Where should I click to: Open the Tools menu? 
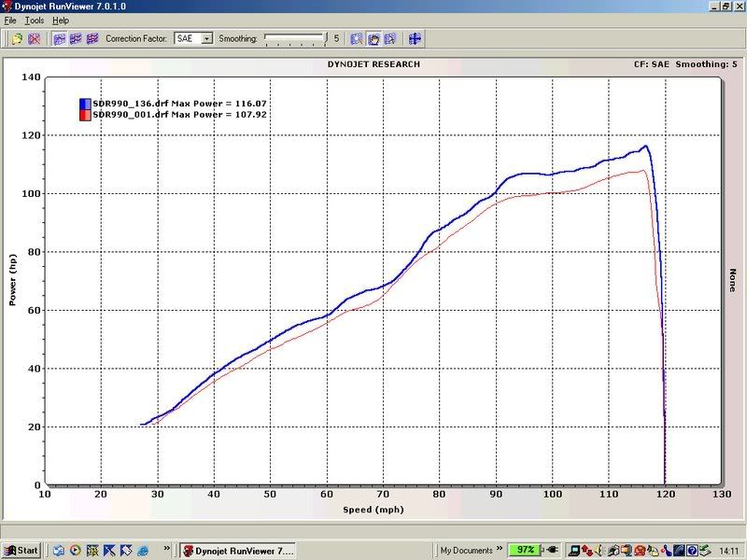coord(35,20)
